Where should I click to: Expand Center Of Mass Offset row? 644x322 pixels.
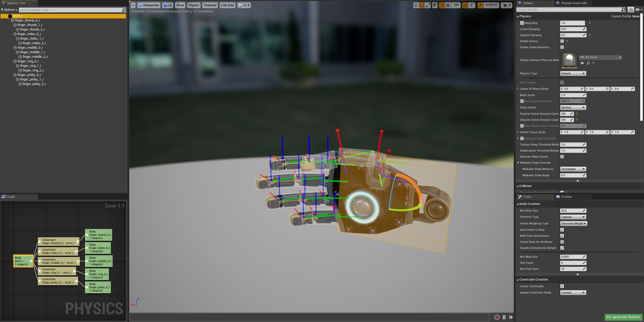point(518,89)
